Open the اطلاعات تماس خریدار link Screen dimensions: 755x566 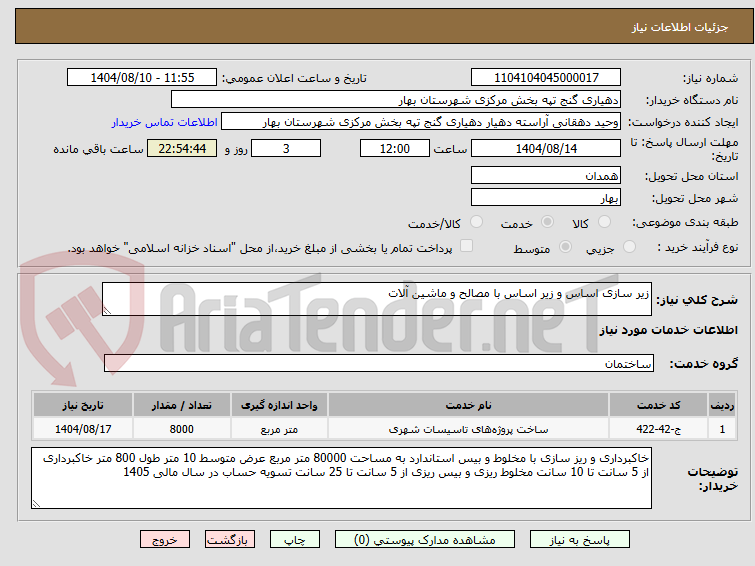(164, 122)
